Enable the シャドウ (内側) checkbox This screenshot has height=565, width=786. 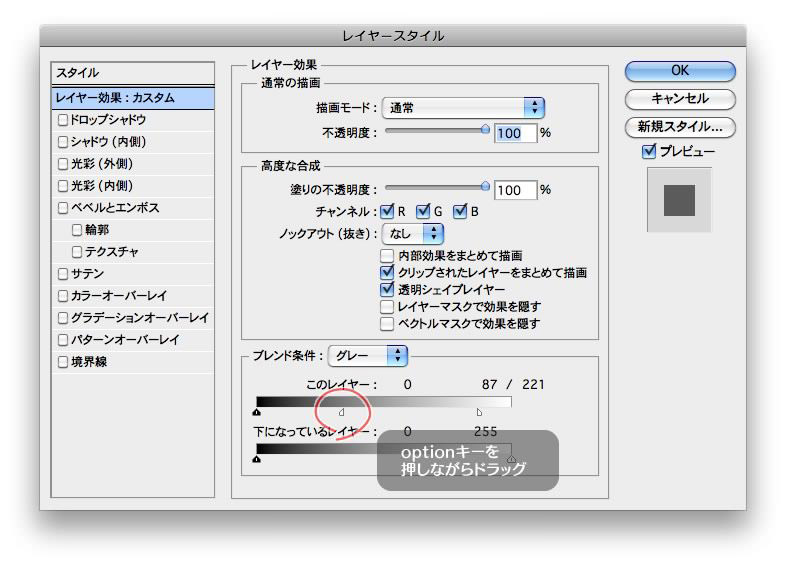[x=63, y=142]
